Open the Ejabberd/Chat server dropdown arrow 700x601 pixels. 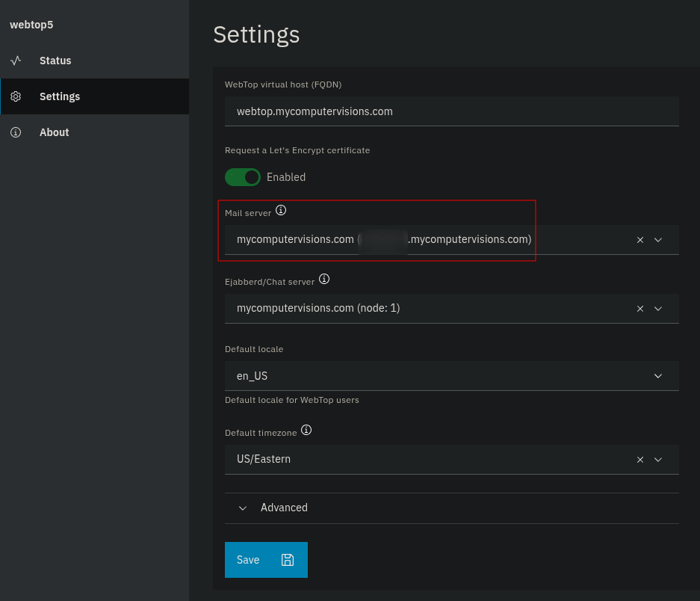658,309
